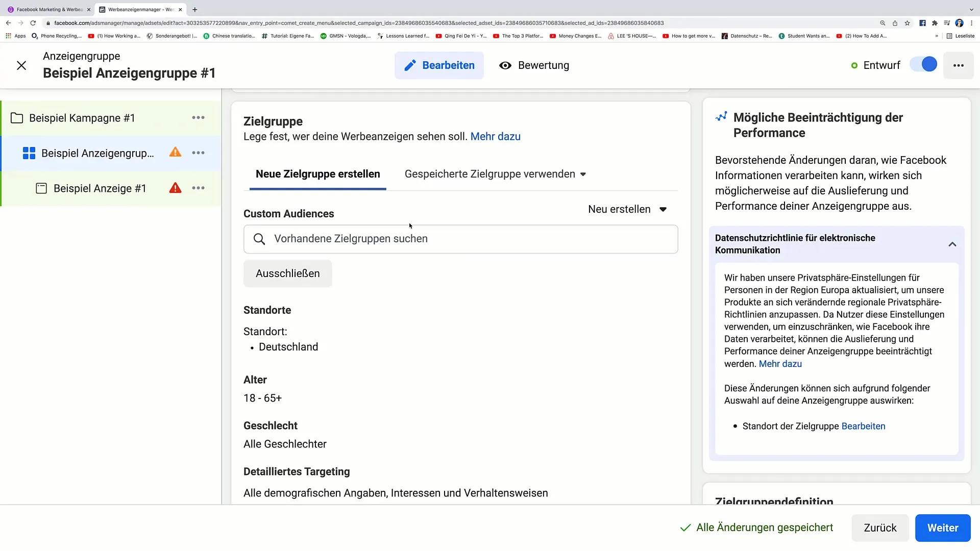Click the performance warning icon in sidebar panel
The width and height of the screenshot is (980, 551).
pos(175,153)
